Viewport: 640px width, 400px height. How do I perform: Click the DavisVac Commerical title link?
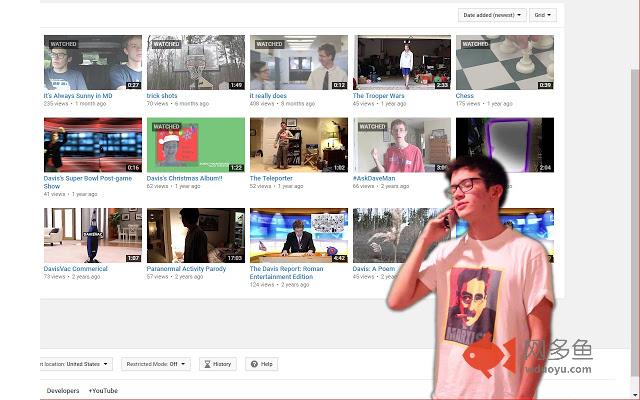click(76, 269)
